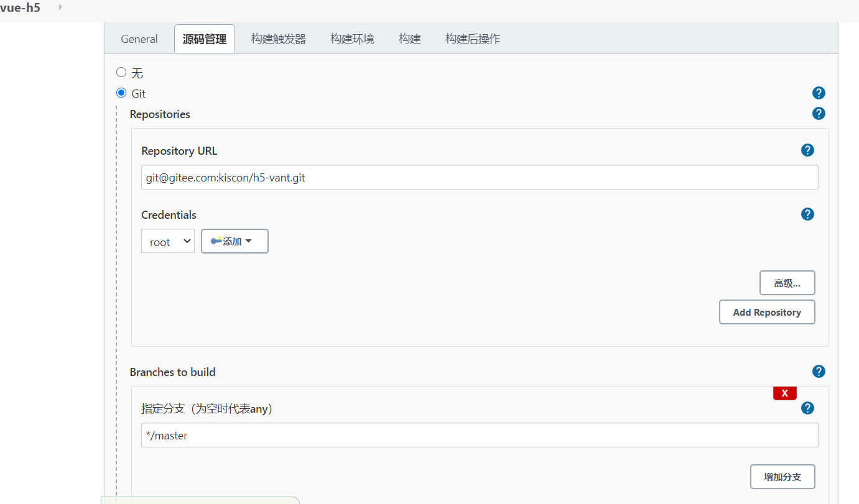Switch to the General tab
The image size is (859, 504).
139,39
